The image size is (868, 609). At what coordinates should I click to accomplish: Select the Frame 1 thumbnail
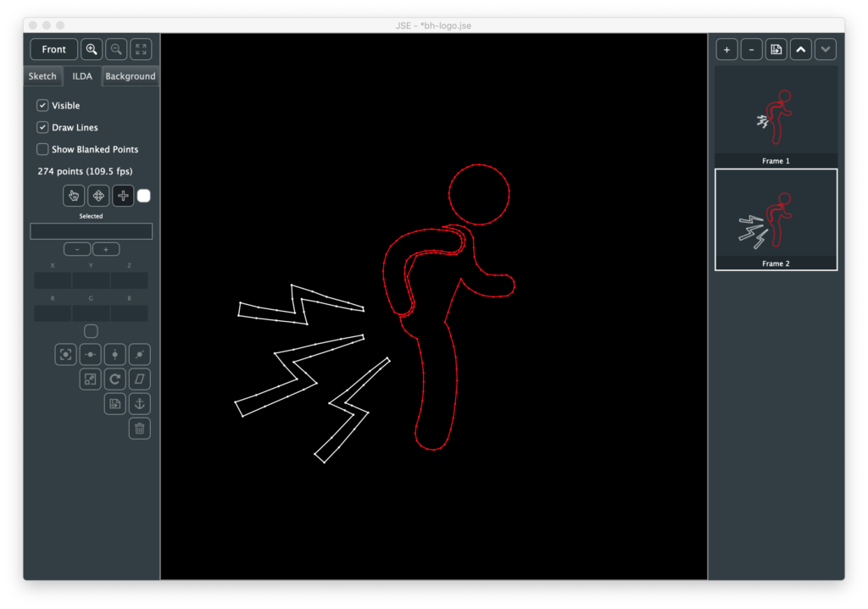[776, 117]
